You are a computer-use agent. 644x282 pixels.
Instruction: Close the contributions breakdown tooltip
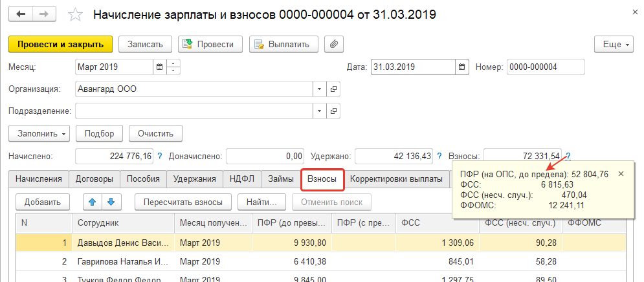pos(621,174)
